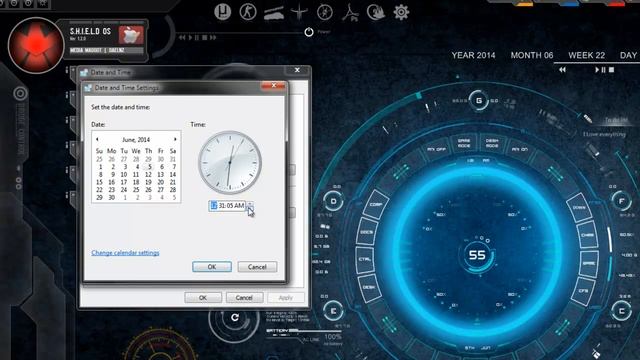Open drive F circle on the HUD
The image size is (640, 360).
(622, 201)
